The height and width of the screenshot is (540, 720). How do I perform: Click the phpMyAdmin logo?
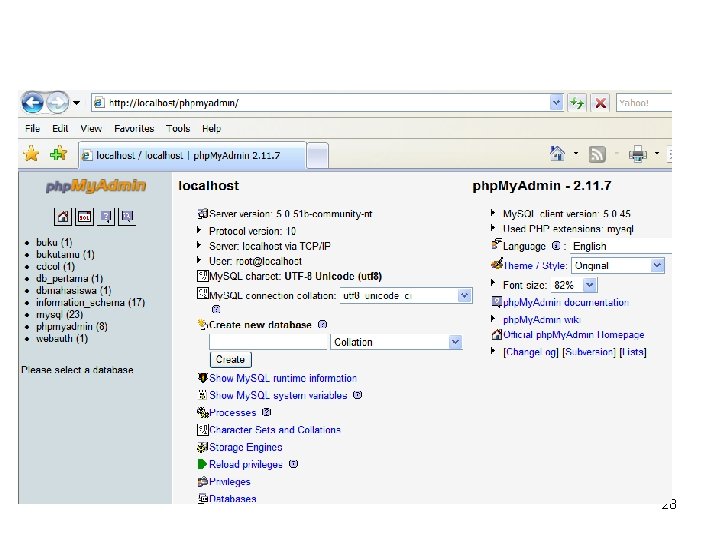pos(96,186)
